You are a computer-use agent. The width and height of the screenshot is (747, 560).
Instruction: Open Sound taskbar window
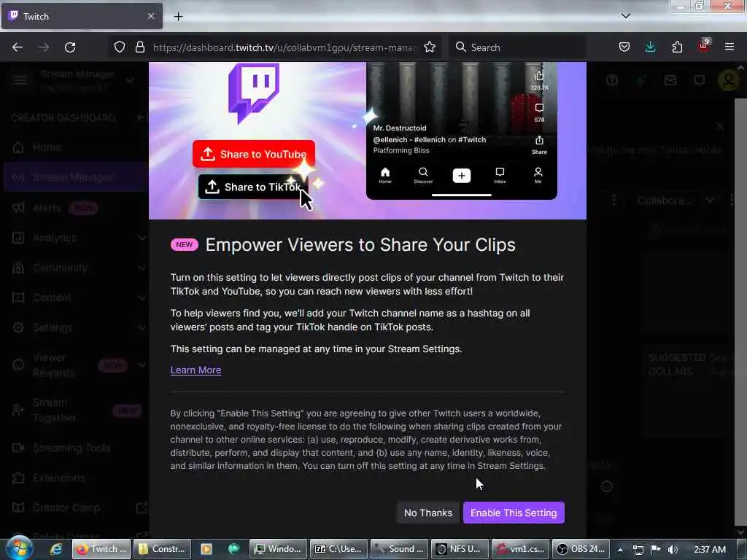click(399, 549)
